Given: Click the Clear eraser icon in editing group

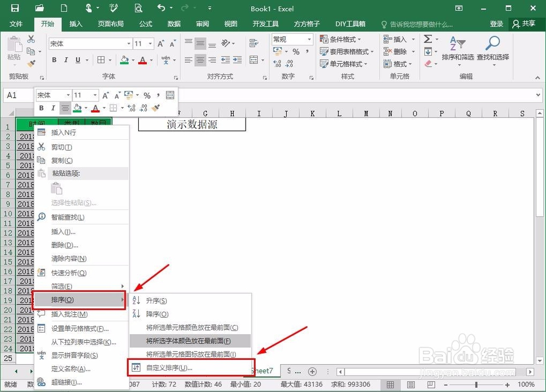Looking at the screenshot, I should (428, 64).
